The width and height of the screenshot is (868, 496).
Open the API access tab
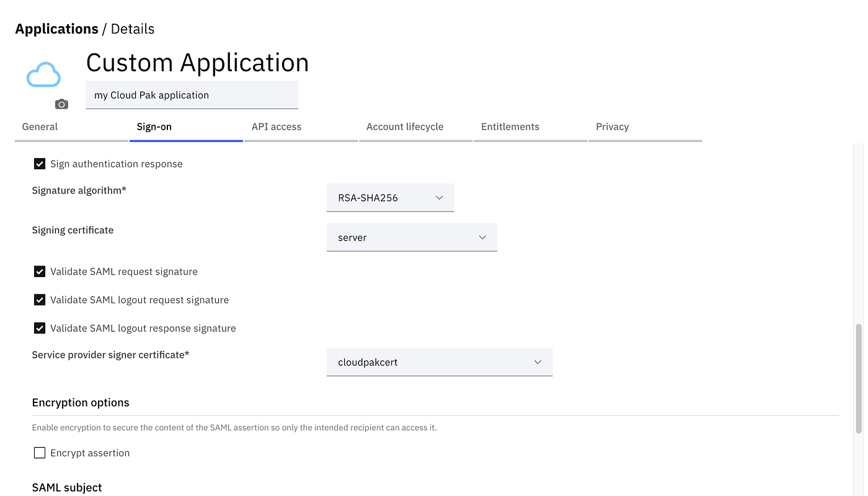(301, 127)
